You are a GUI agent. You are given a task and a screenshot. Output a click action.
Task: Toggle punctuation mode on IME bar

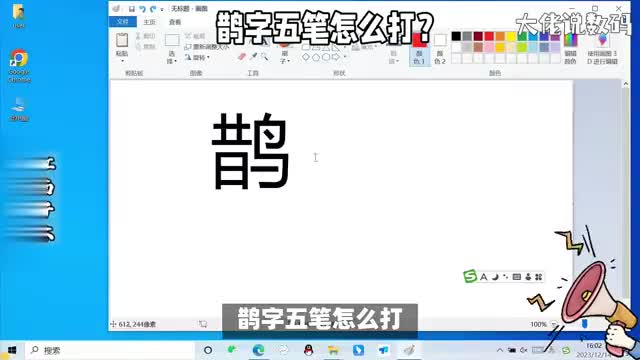[x=506, y=277]
